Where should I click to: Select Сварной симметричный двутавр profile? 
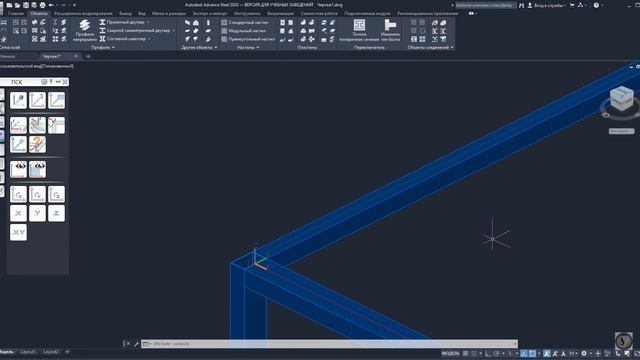coord(138,31)
